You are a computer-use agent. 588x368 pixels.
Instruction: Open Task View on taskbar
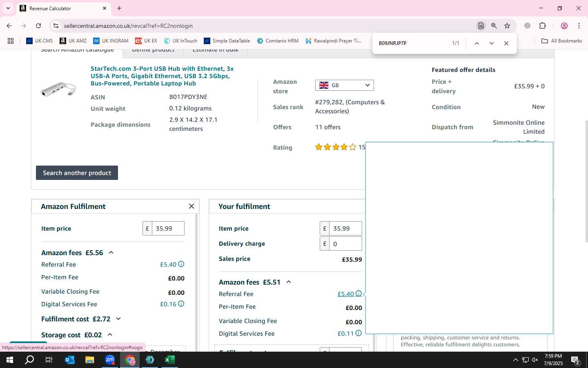tap(49, 360)
